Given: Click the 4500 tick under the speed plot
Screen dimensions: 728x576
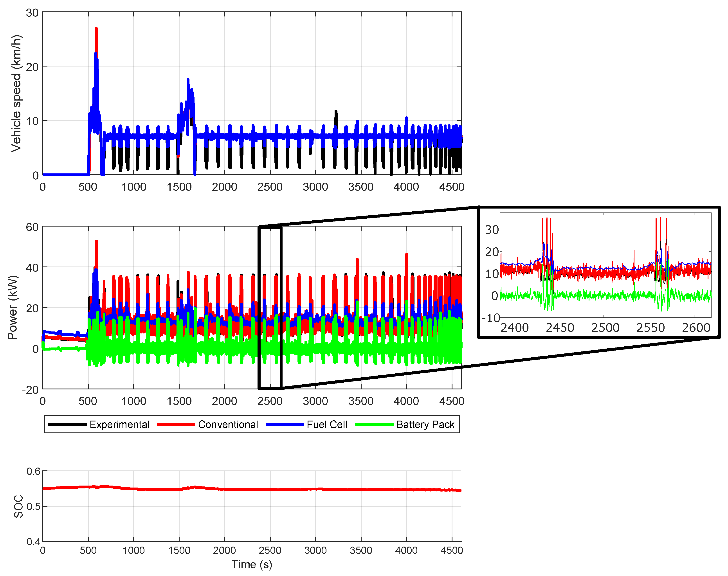Looking at the screenshot, I should pyautogui.click(x=452, y=187).
